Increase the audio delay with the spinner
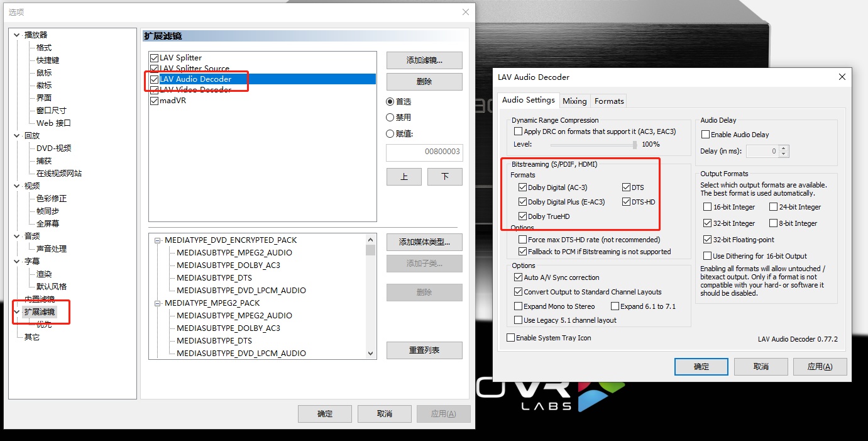Viewport: 868px width, 441px height. coord(784,148)
